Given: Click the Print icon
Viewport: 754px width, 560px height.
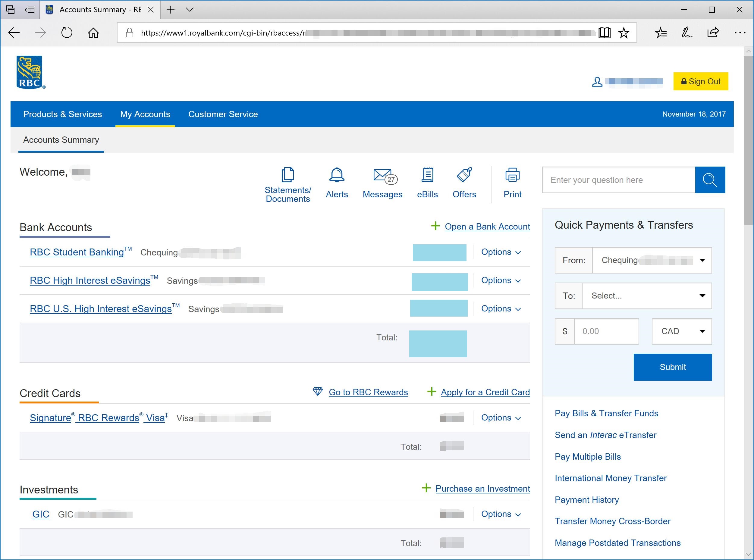Looking at the screenshot, I should 512,175.
